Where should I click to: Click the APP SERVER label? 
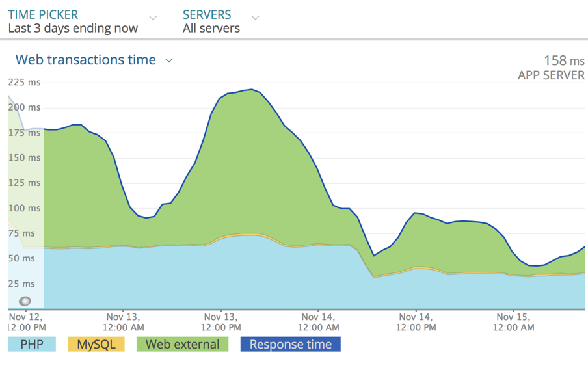click(552, 75)
